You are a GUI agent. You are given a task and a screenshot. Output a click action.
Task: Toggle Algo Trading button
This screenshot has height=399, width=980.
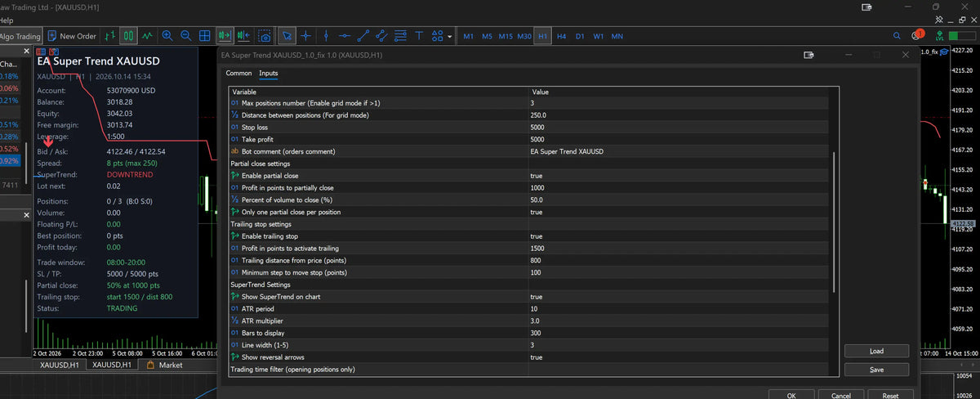[20, 36]
